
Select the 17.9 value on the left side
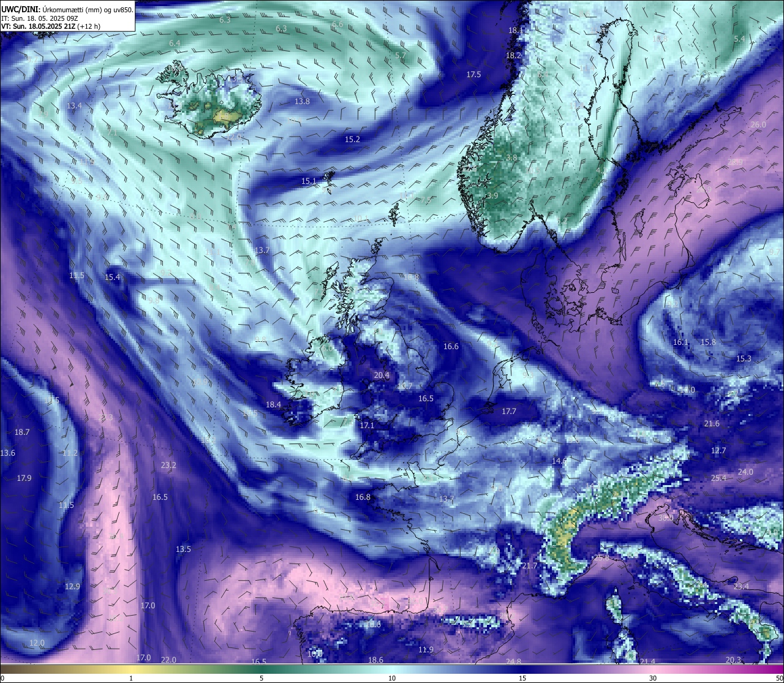(x=24, y=478)
